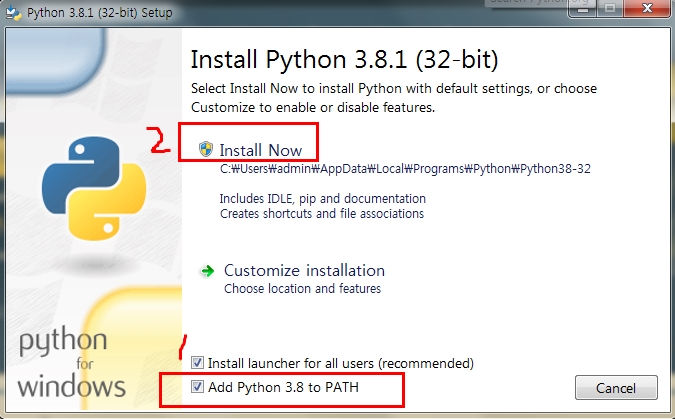Click 'Python 3.8.1 (32-bit) Setup' title text
The height and width of the screenshot is (419, 675).
(99, 12)
